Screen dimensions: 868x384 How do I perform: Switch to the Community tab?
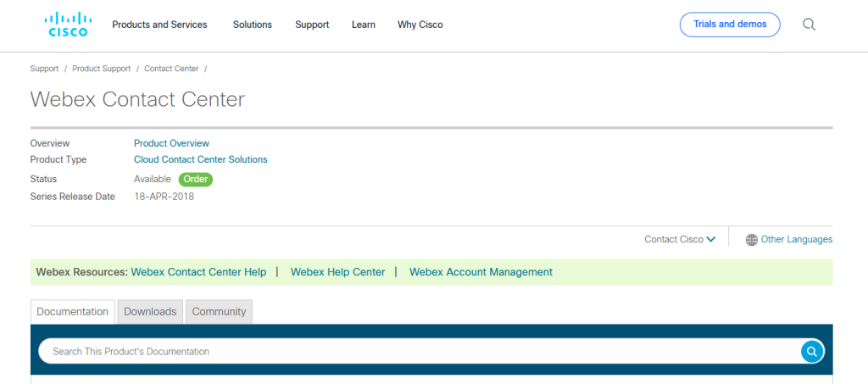click(219, 311)
